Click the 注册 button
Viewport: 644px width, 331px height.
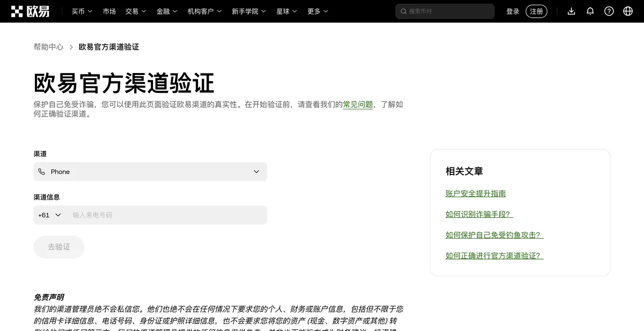(536, 11)
